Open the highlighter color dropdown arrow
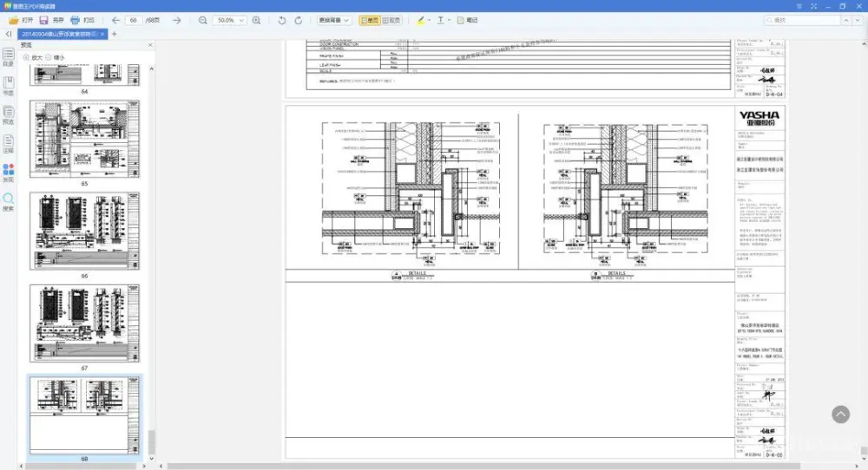Image resolution: width=868 pixels, height=470 pixels. [428, 20]
